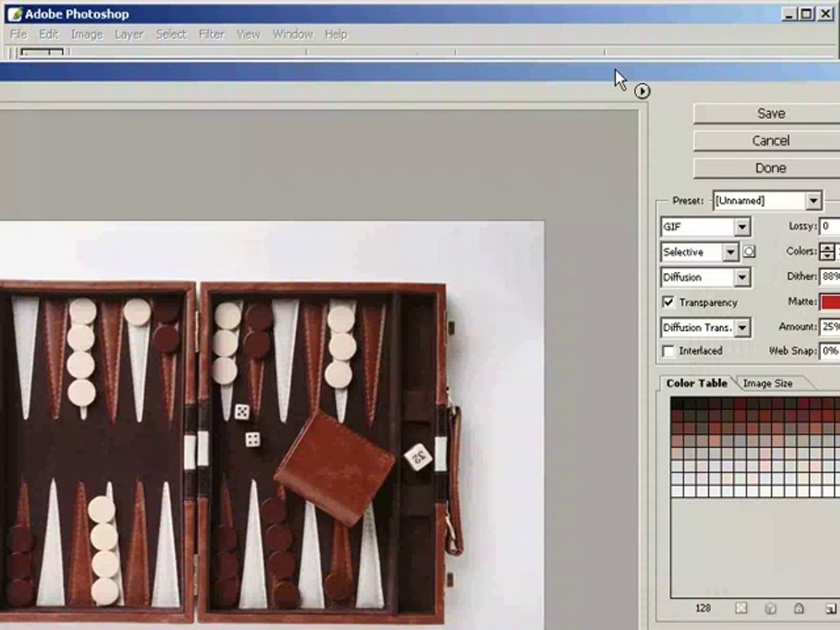Open the View menu
The height and width of the screenshot is (630, 840).
coord(248,34)
